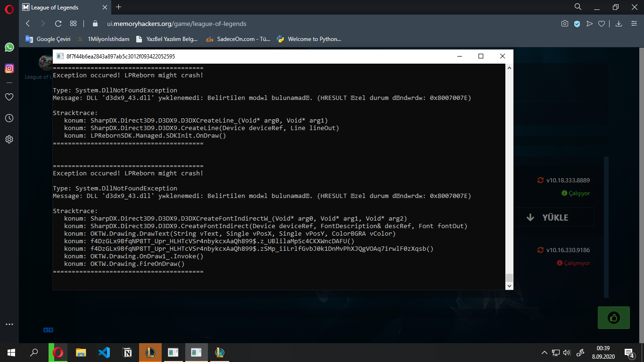The width and height of the screenshot is (644, 362).
Task: Open the network icon in system tray
Action: click(556, 353)
